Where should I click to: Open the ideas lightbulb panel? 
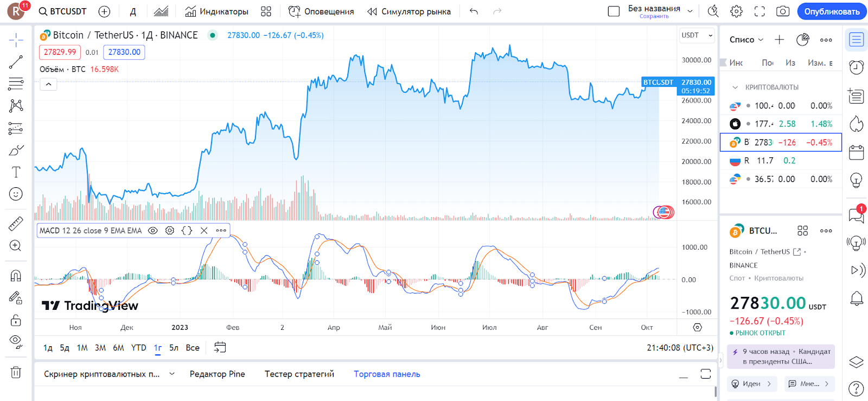pyautogui.click(x=856, y=181)
